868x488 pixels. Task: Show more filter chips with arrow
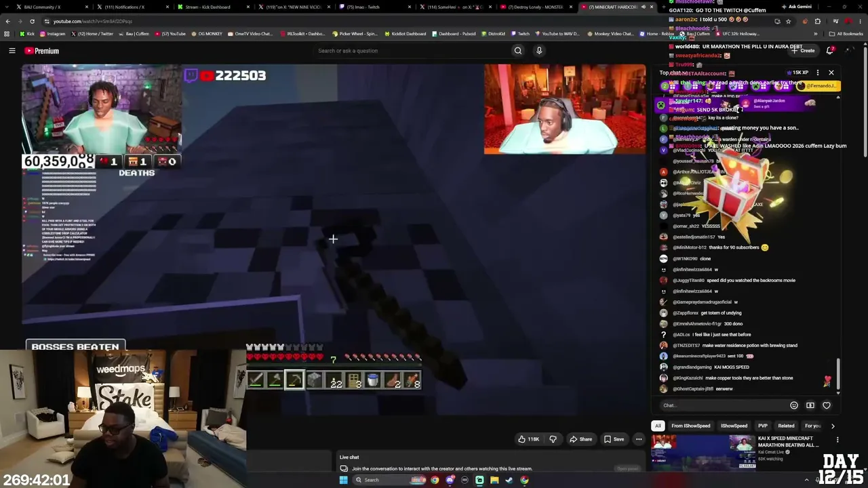833,426
